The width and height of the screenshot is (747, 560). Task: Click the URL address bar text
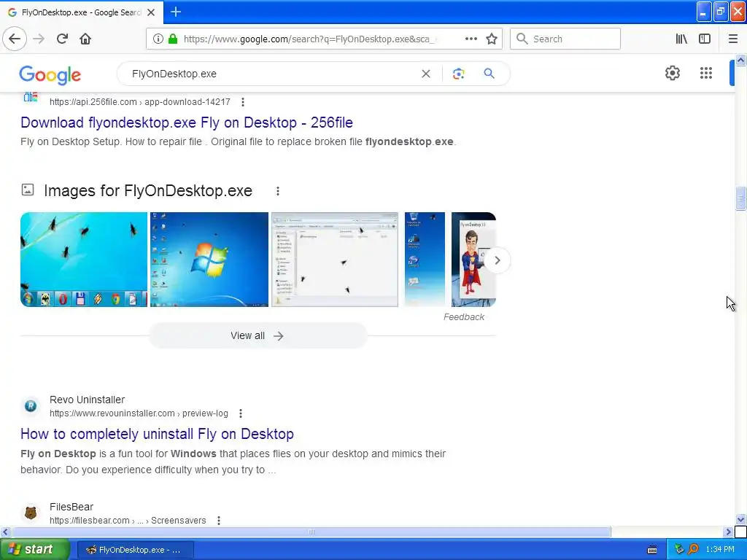tap(309, 39)
